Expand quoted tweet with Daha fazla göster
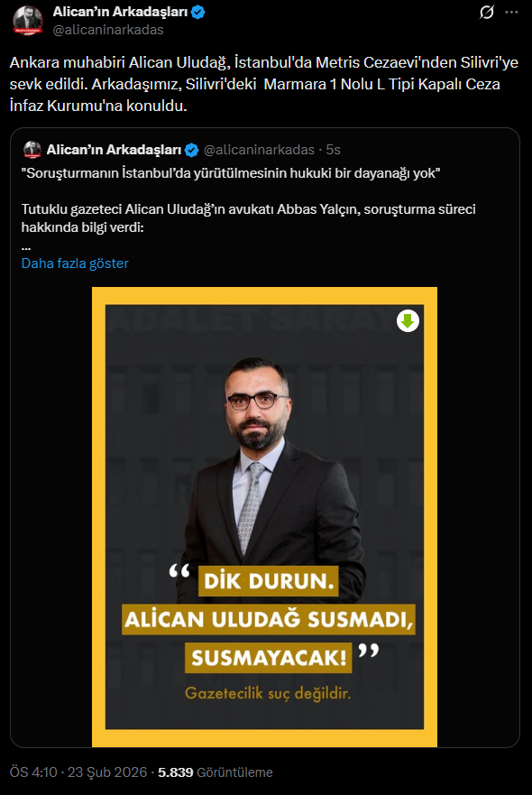 click(75, 263)
